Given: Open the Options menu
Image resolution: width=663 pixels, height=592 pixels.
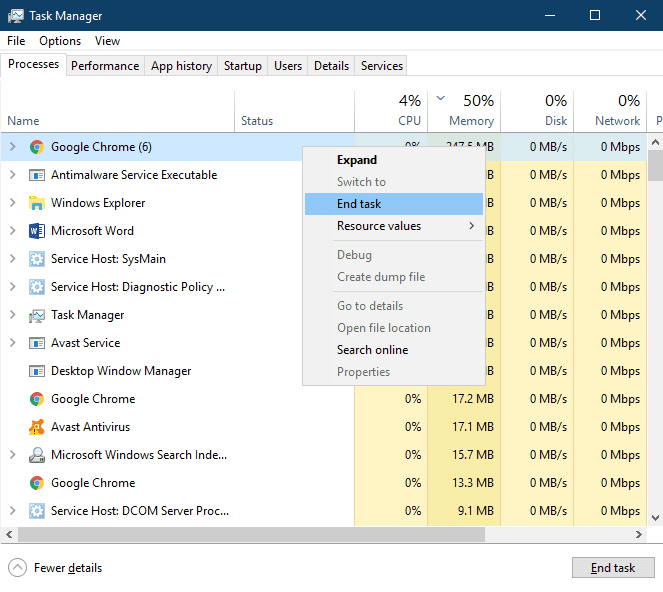Looking at the screenshot, I should pyautogui.click(x=60, y=41).
